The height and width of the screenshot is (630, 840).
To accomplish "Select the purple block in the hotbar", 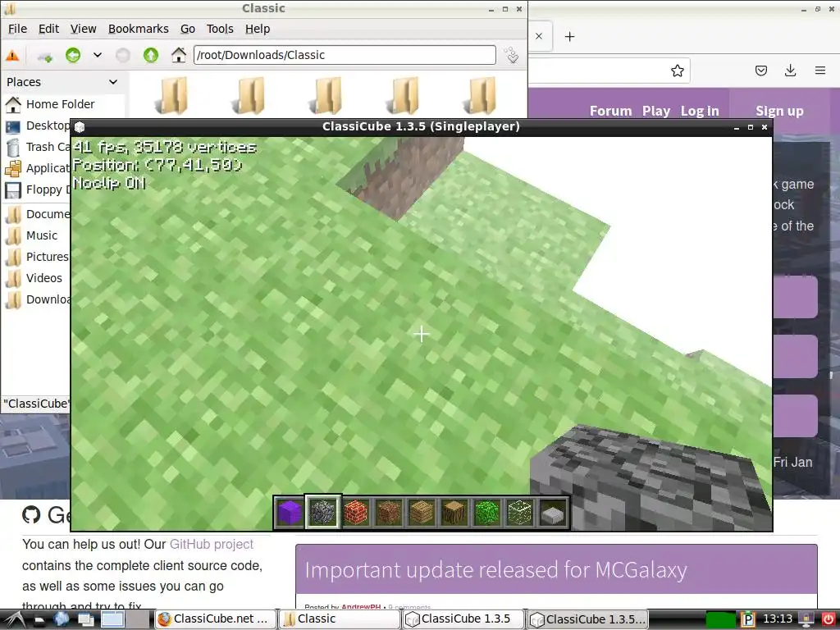I will (290, 512).
